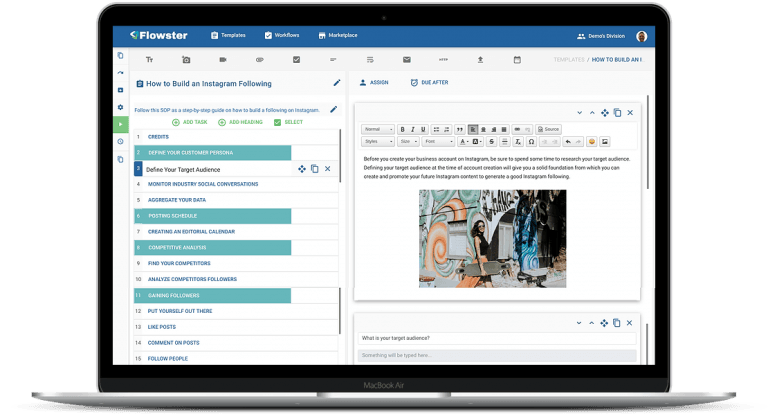Click the green play button in sidebar
This screenshot has width=768, height=414.
coord(120,124)
